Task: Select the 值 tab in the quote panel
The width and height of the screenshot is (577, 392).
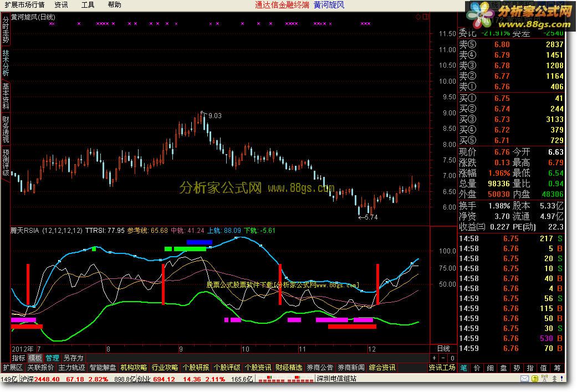Action: click(x=544, y=368)
